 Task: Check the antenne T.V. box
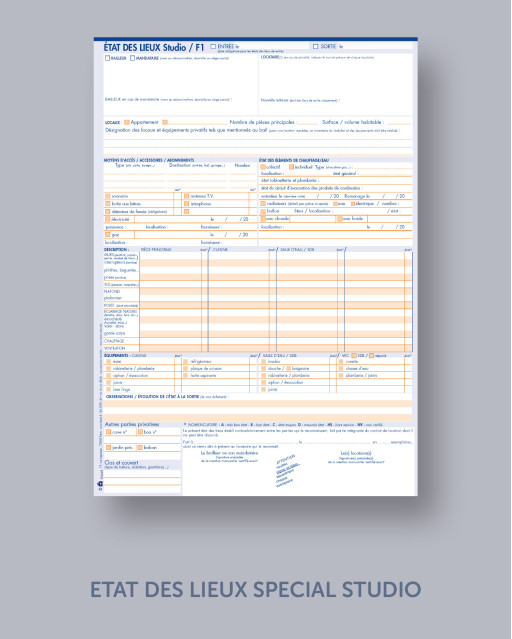pos(186,196)
